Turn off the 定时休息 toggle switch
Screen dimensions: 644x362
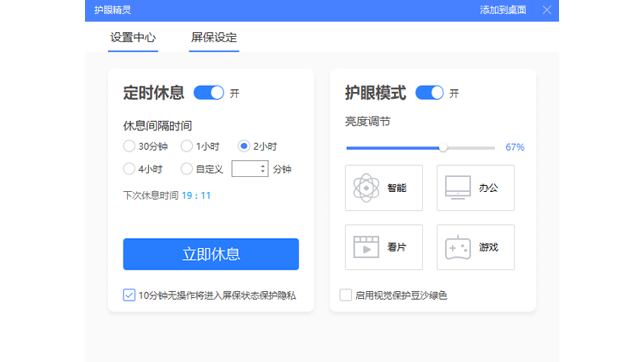(209, 93)
